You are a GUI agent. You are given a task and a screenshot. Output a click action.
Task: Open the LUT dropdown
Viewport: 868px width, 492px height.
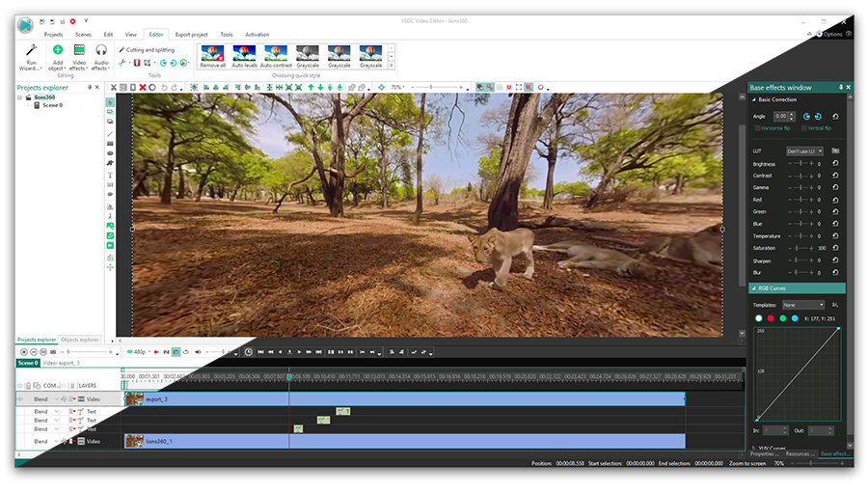(805, 151)
